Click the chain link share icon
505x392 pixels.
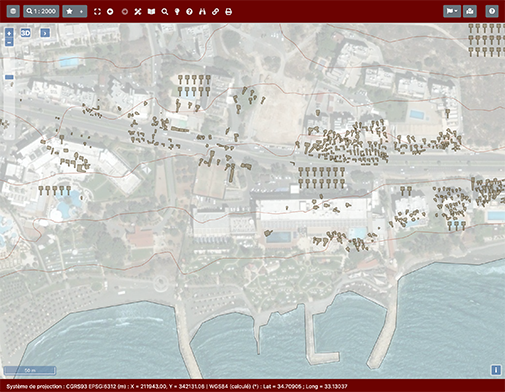tap(215, 12)
